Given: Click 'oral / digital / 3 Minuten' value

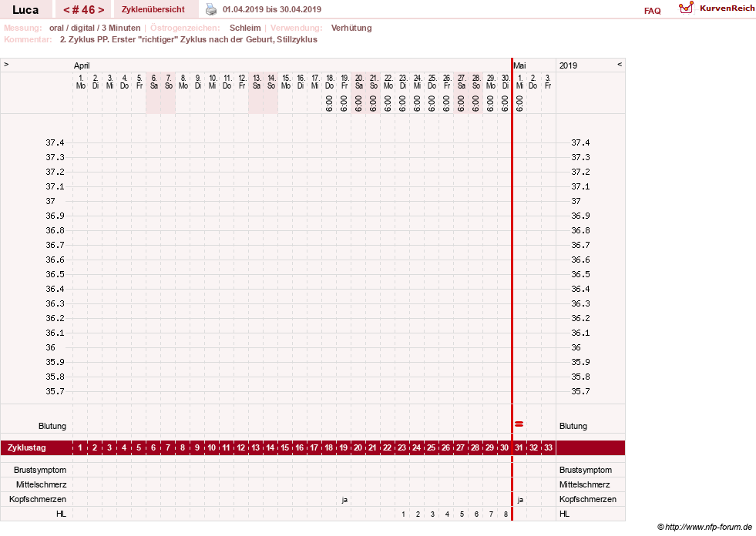Looking at the screenshot, I should click(95, 28).
